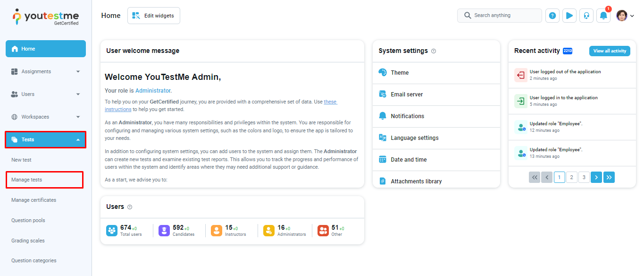This screenshot has width=644, height=276.
Task: Select activity page 3
Action: click(584, 177)
